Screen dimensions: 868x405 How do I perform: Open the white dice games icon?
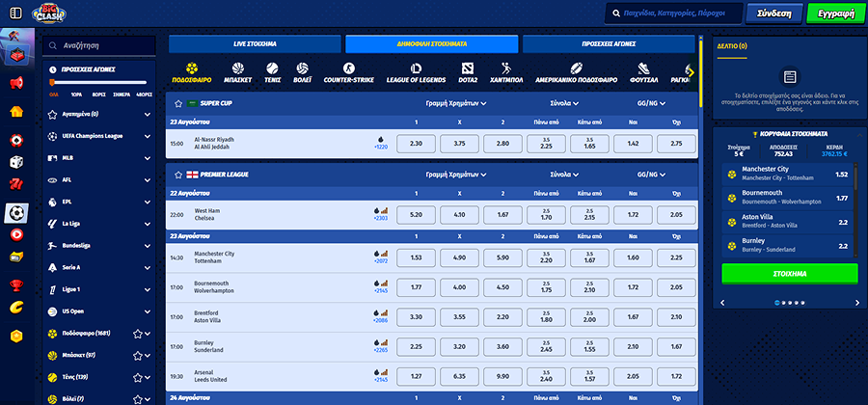[x=16, y=162]
